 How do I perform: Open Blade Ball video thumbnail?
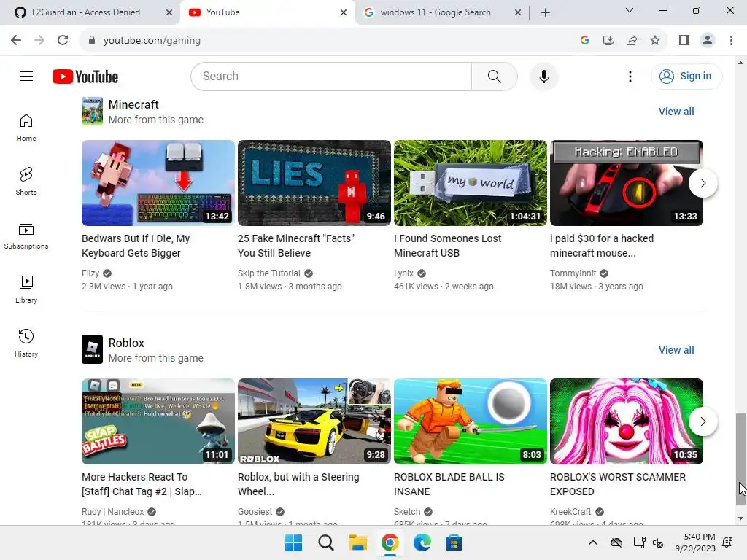click(x=471, y=421)
